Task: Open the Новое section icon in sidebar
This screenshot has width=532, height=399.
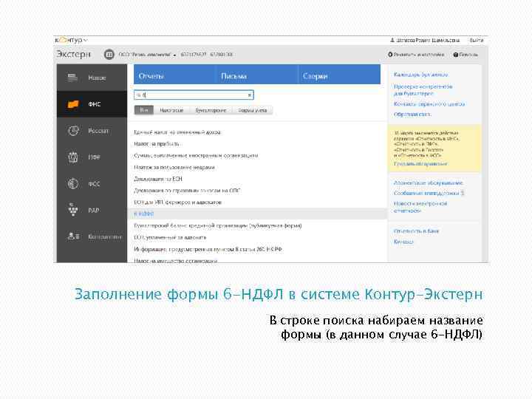Action: point(72,78)
